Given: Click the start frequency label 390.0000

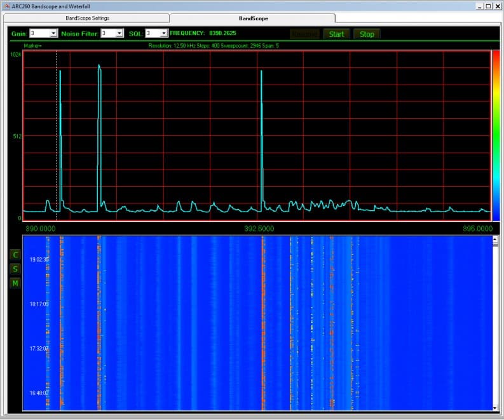Looking at the screenshot, I should click(x=41, y=229).
